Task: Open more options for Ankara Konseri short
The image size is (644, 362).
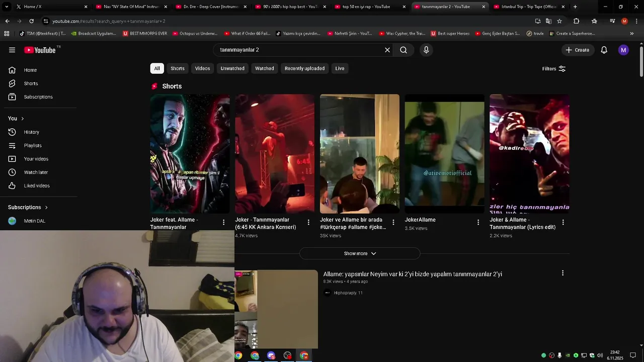Action: coord(308,222)
